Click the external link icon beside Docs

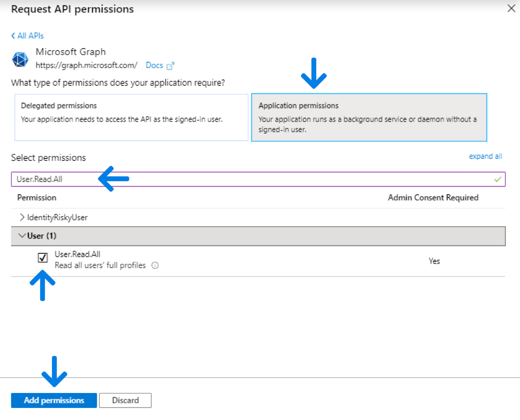click(x=170, y=66)
